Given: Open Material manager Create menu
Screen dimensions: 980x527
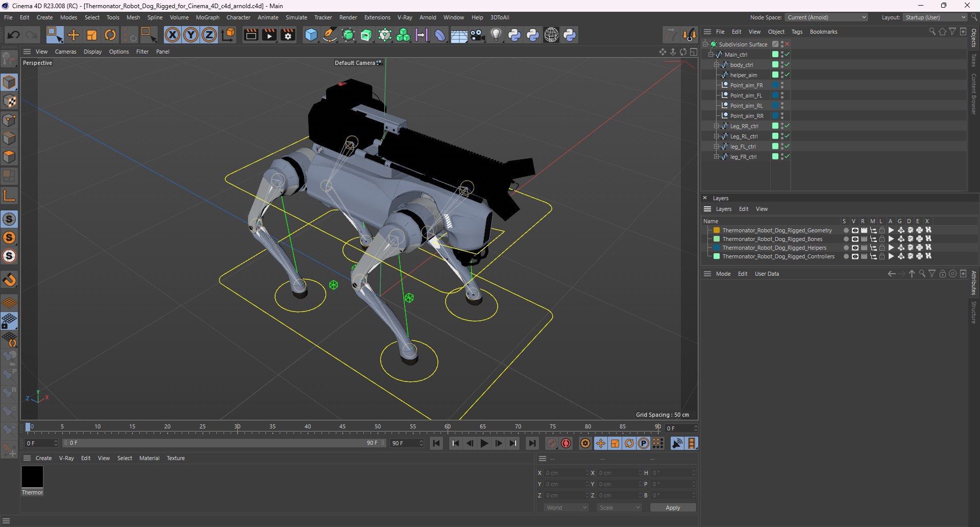Looking at the screenshot, I should tap(43, 458).
